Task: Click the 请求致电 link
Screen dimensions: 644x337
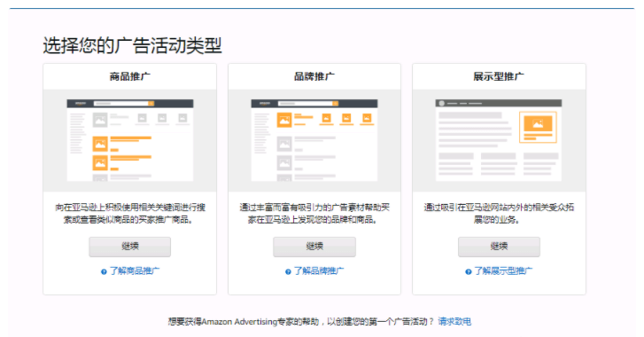Action: pyautogui.click(x=454, y=321)
